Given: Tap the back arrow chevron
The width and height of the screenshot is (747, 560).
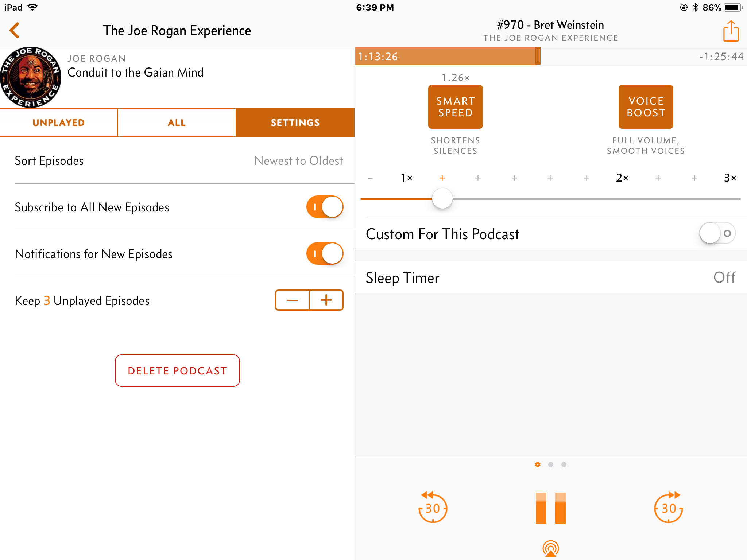Looking at the screenshot, I should 15,30.
